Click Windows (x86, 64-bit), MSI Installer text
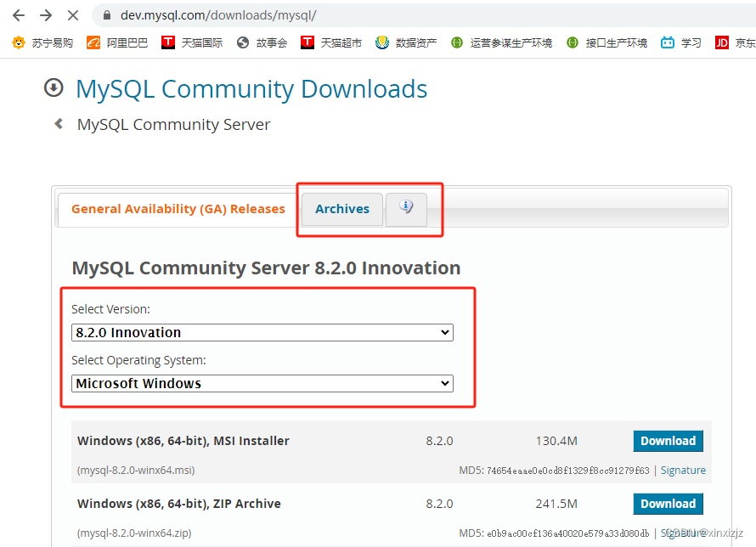756x547 pixels. (183, 441)
